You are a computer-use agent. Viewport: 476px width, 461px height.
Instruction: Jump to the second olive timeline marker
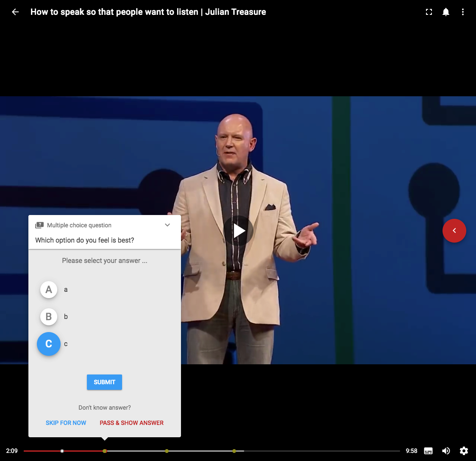click(167, 451)
